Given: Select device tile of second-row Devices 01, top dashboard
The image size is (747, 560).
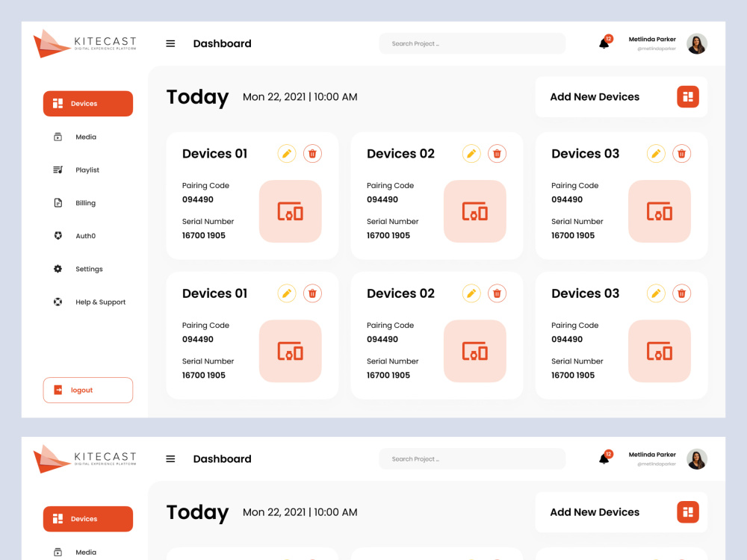Looking at the screenshot, I should (290, 351).
